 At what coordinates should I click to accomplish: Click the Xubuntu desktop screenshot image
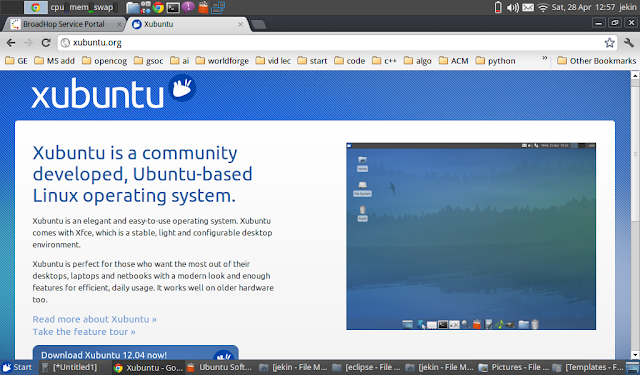471,236
